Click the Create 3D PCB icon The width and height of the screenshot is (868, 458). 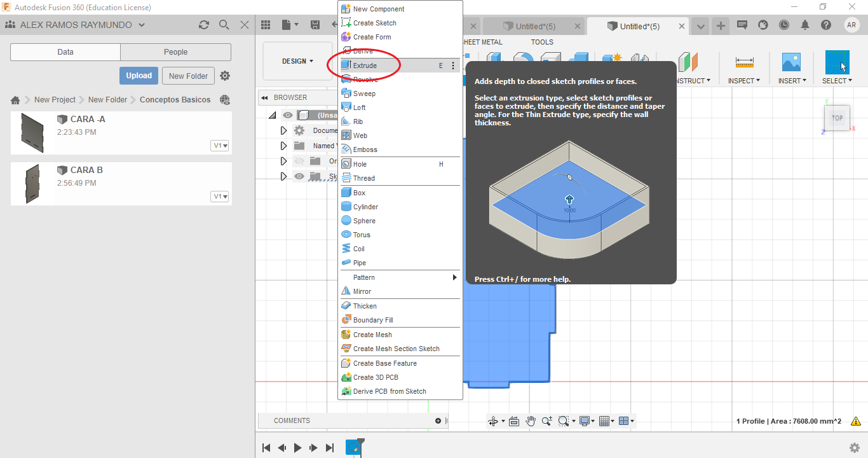pyautogui.click(x=346, y=377)
